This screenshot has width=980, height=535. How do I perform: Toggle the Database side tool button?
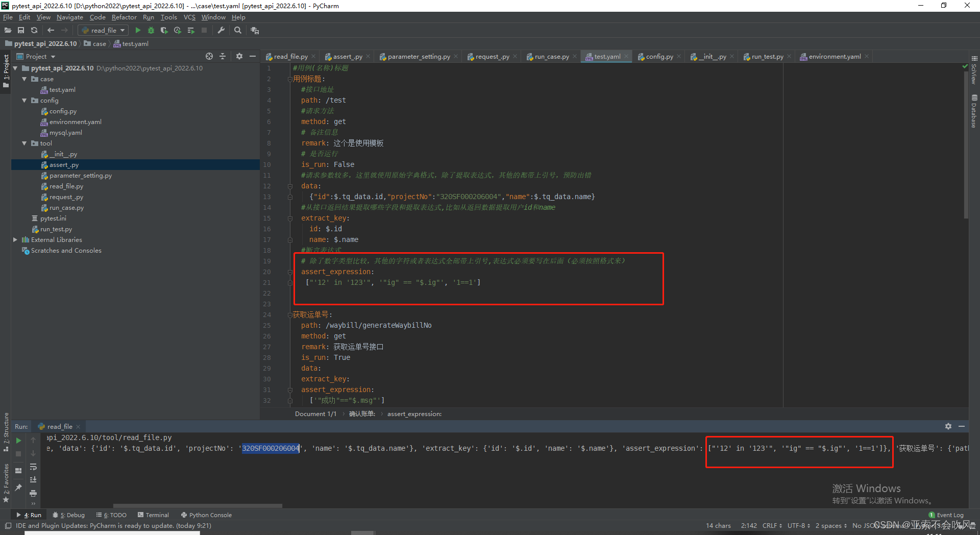click(x=974, y=111)
